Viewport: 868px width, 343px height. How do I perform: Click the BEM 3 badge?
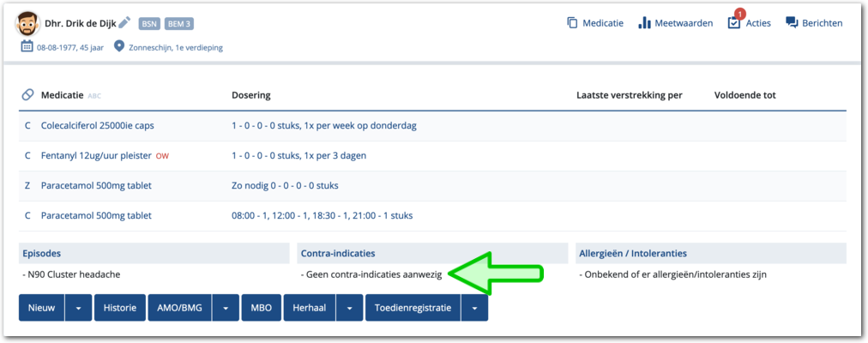[178, 23]
